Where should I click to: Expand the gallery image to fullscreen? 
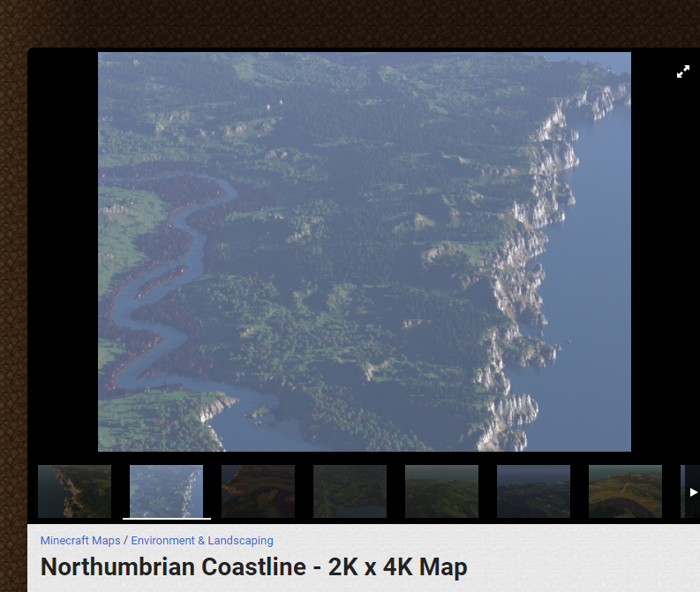tap(683, 71)
